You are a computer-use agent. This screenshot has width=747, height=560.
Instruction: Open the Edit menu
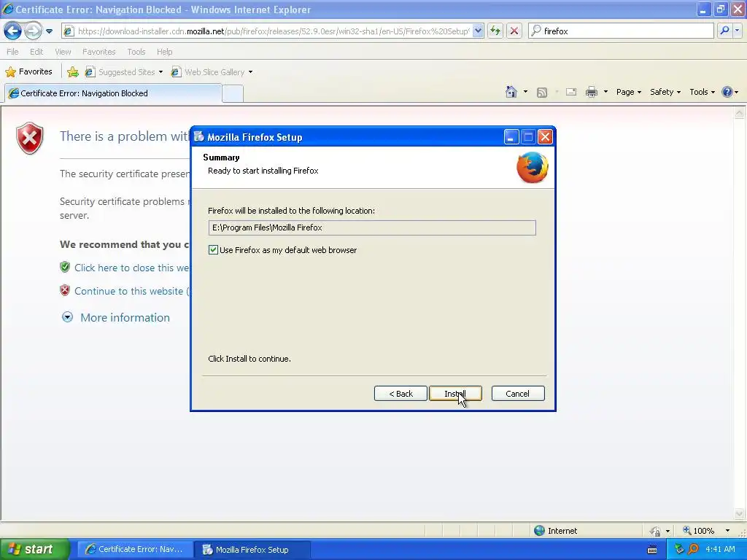pos(36,52)
